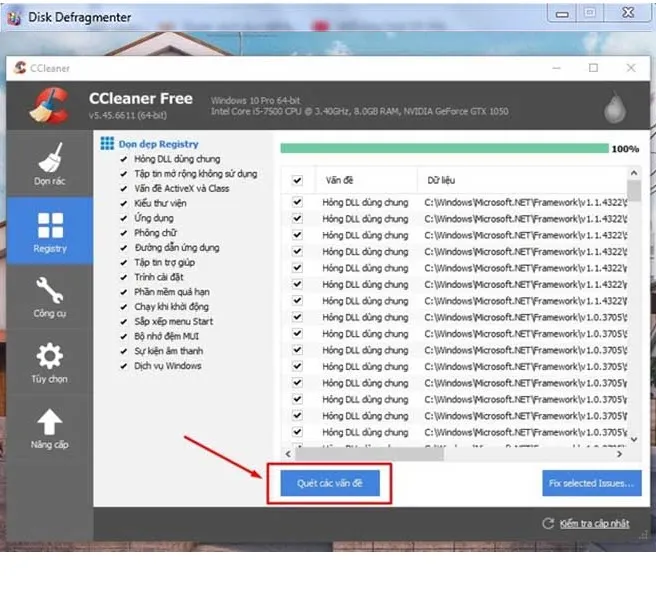Viewport: 656px width, 600px height.
Task: Click the 100% progress label
Action: [625, 149]
